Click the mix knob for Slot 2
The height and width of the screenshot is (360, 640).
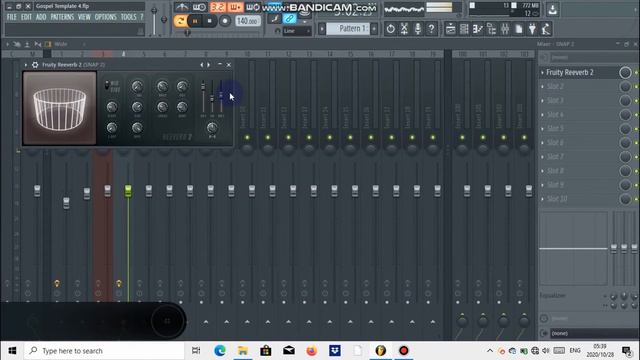(x=625, y=87)
